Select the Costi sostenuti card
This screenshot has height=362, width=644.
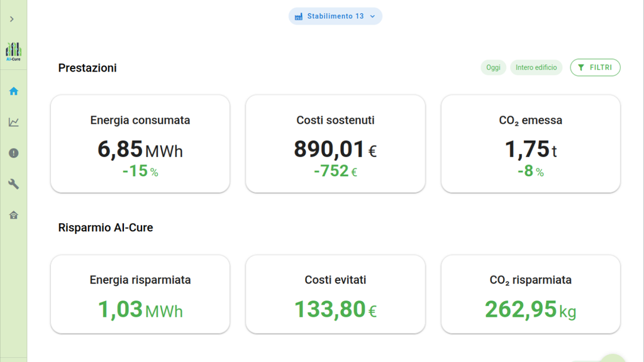[335, 144]
